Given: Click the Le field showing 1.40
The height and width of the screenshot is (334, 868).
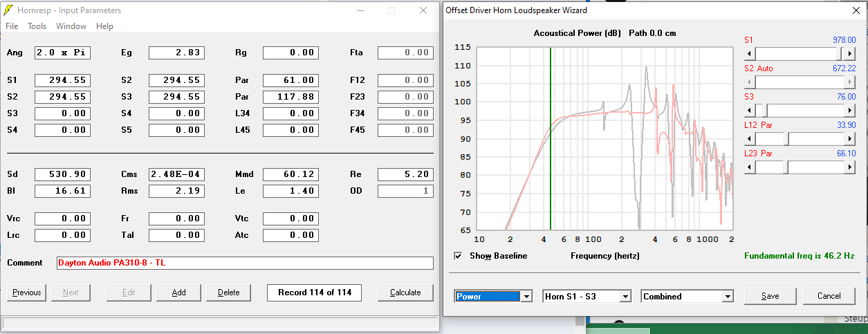Looking at the screenshot, I should [x=290, y=191].
